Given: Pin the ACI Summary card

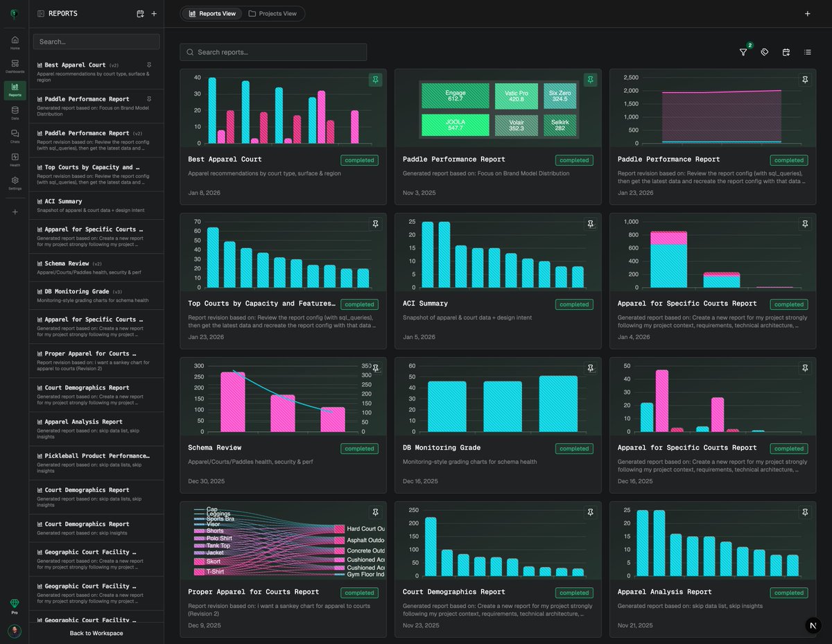Looking at the screenshot, I should (x=590, y=224).
